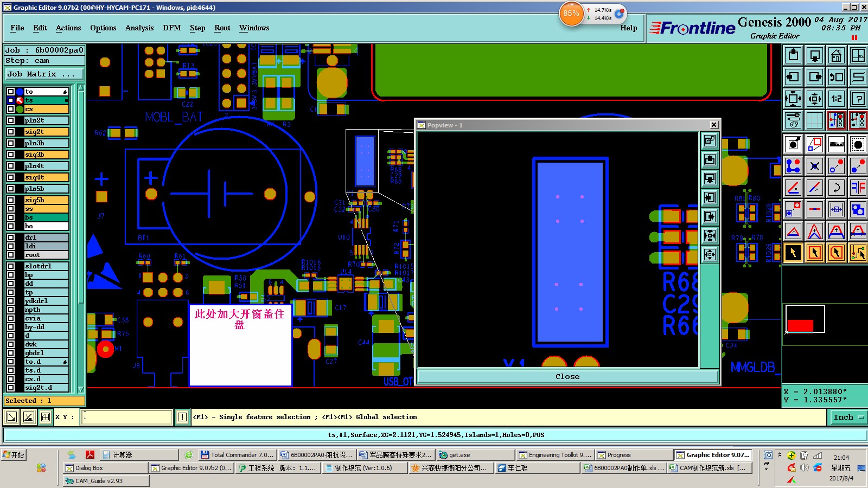Click the connected blue-red nodes icon
The width and height of the screenshot is (868, 488).
tap(793, 166)
